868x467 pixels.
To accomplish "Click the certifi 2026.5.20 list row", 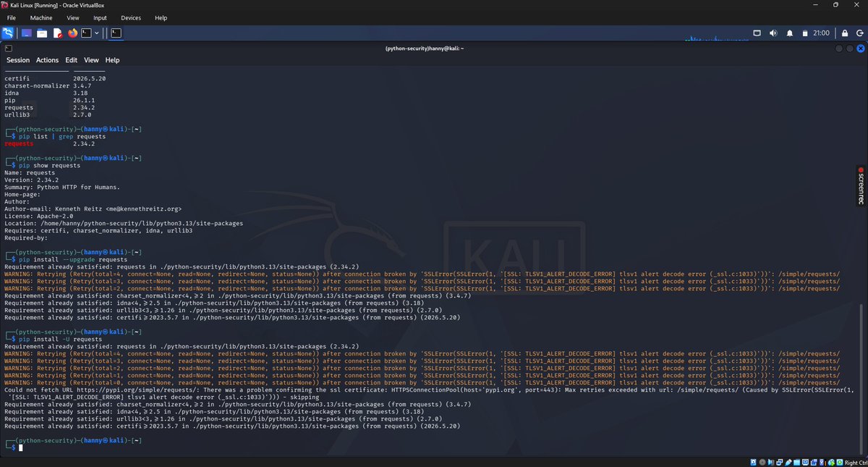I will [55, 78].
